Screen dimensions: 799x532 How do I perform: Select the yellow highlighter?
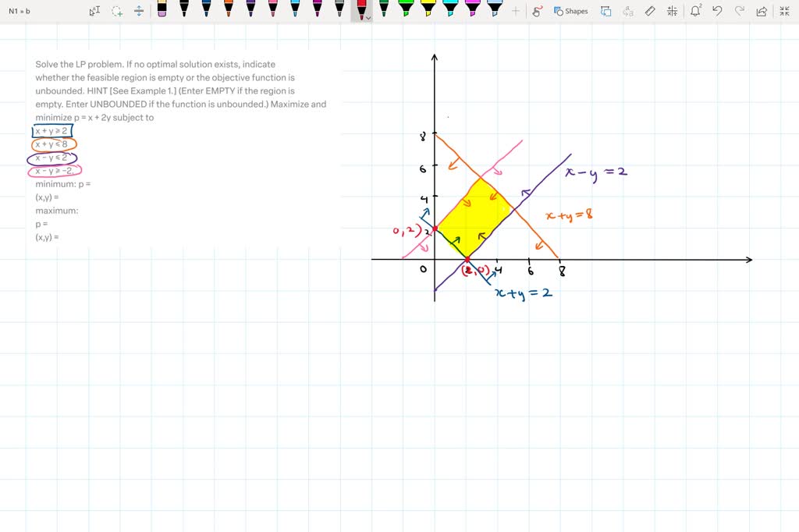tap(428, 9)
